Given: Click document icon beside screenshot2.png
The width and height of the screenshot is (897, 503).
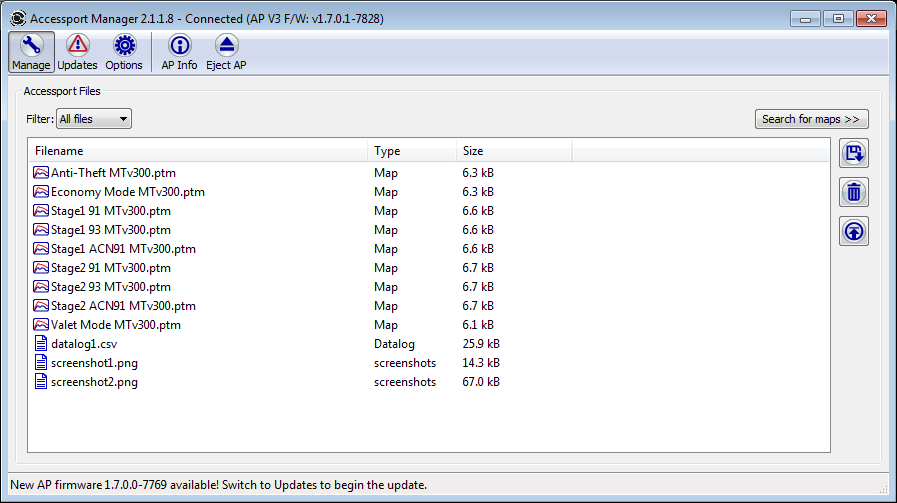Looking at the screenshot, I should coord(41,381).
